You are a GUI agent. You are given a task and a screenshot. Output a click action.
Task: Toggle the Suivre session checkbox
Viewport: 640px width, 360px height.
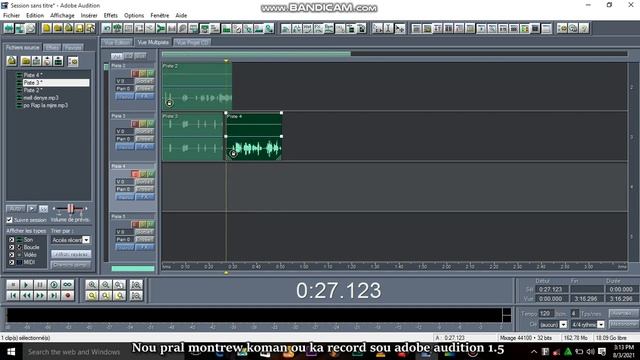point(9,220)
